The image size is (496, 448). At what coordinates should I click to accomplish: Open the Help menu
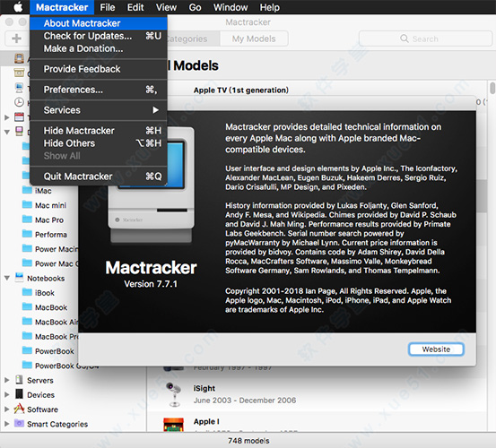click(x=269, y=7)
